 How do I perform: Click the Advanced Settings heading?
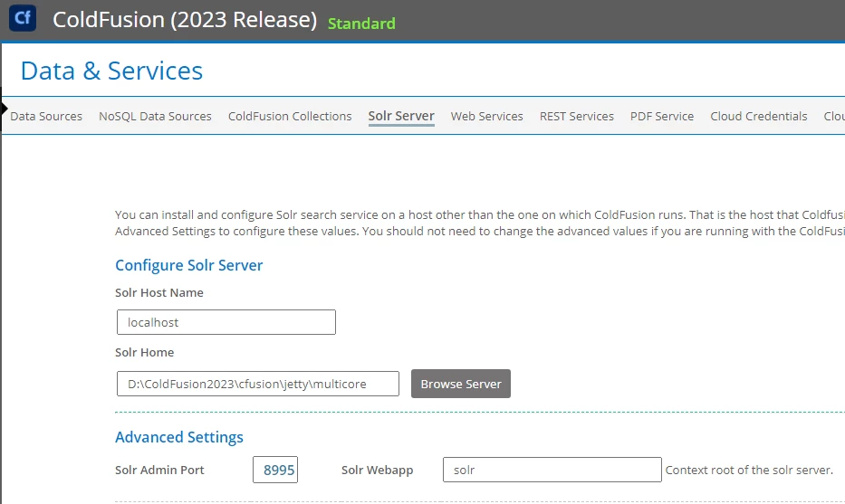179,437
